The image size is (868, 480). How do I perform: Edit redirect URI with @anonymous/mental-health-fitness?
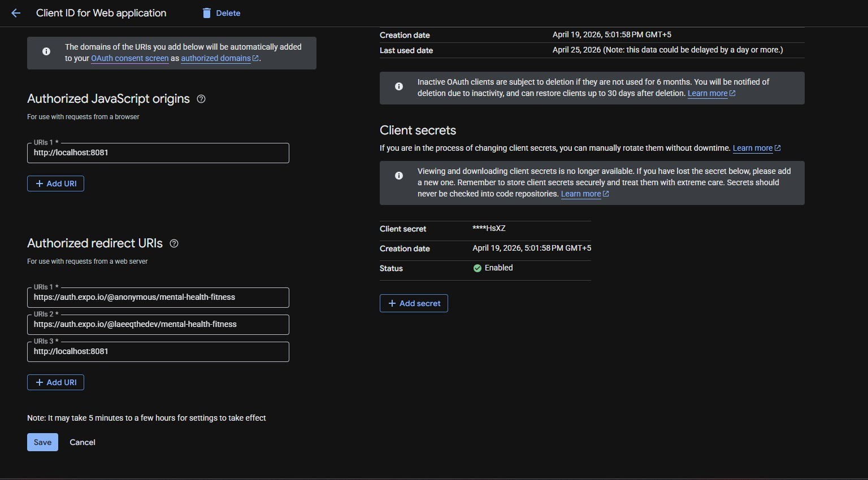click(x=158, y=298)
